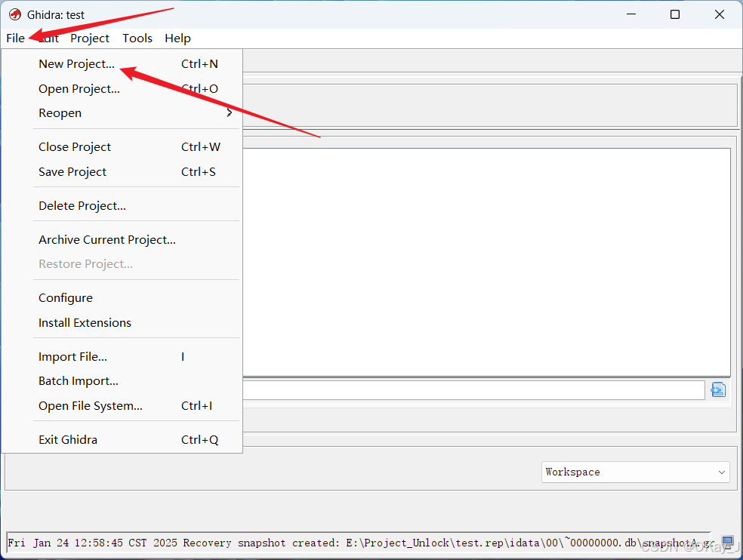Open the Help menu
743x560 pixels.
coord(177,38)
